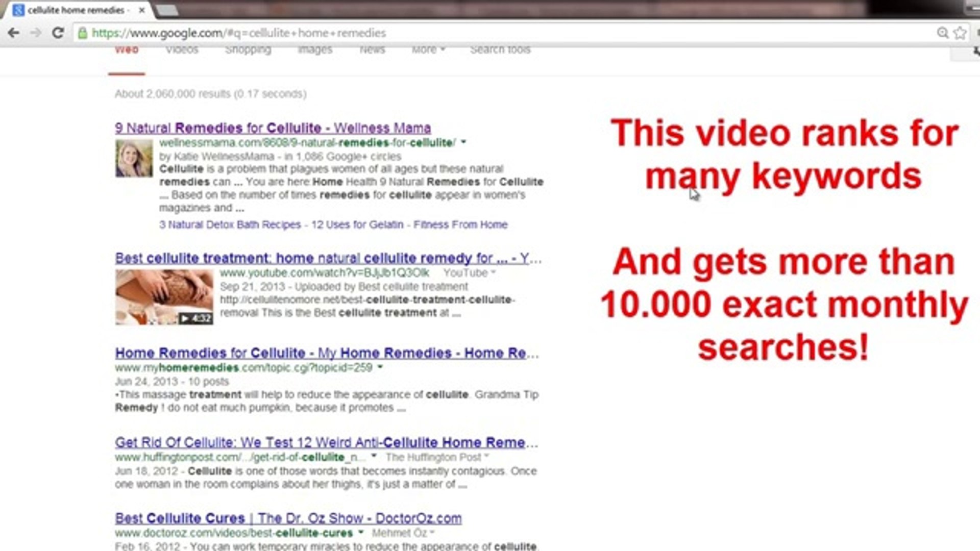Open the 12 Uses for Gelatin sitelink

tap(357, 224)
